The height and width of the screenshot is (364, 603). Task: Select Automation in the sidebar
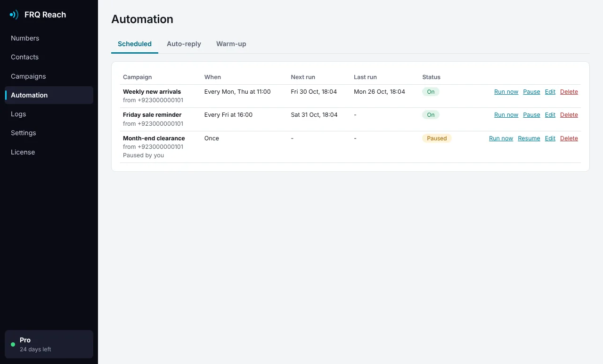(x=49, y=95)
